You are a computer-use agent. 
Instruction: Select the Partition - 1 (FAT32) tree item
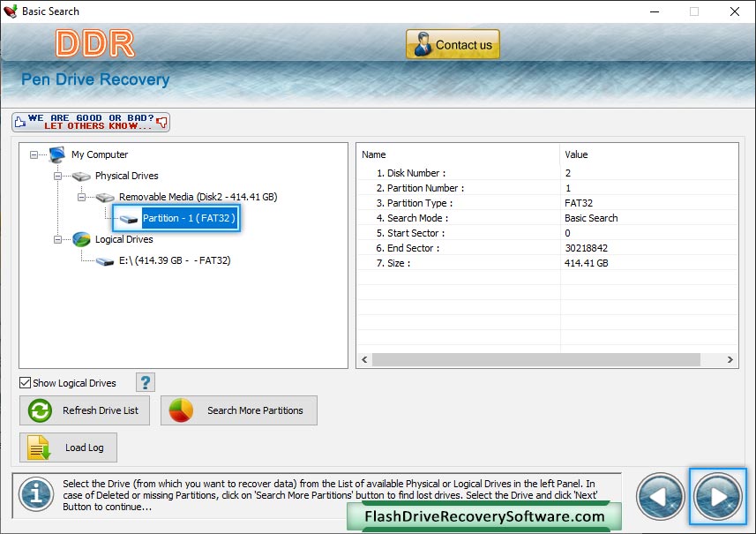[189, 218]
